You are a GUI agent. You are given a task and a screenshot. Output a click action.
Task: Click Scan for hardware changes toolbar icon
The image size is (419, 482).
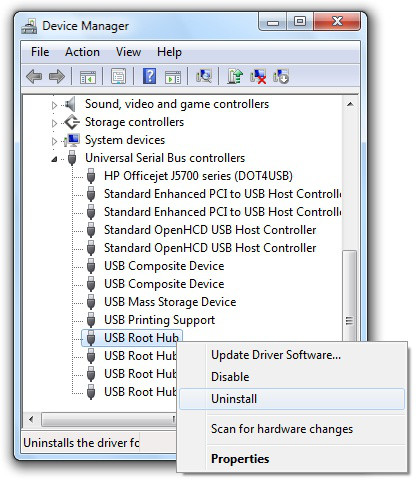click(x=204, y=76)
